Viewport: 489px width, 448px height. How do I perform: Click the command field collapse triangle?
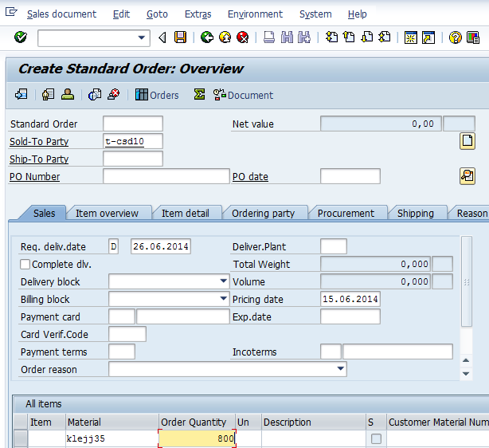click(162, 37)
